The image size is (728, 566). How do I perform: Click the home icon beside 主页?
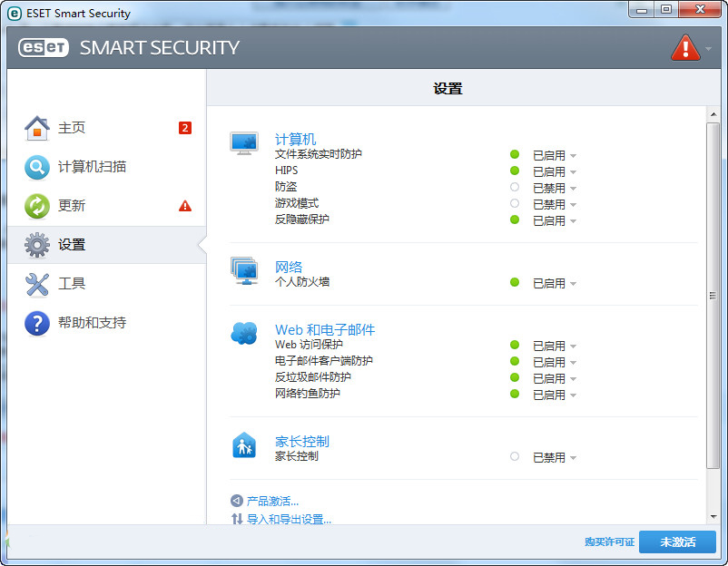(36, 128)
